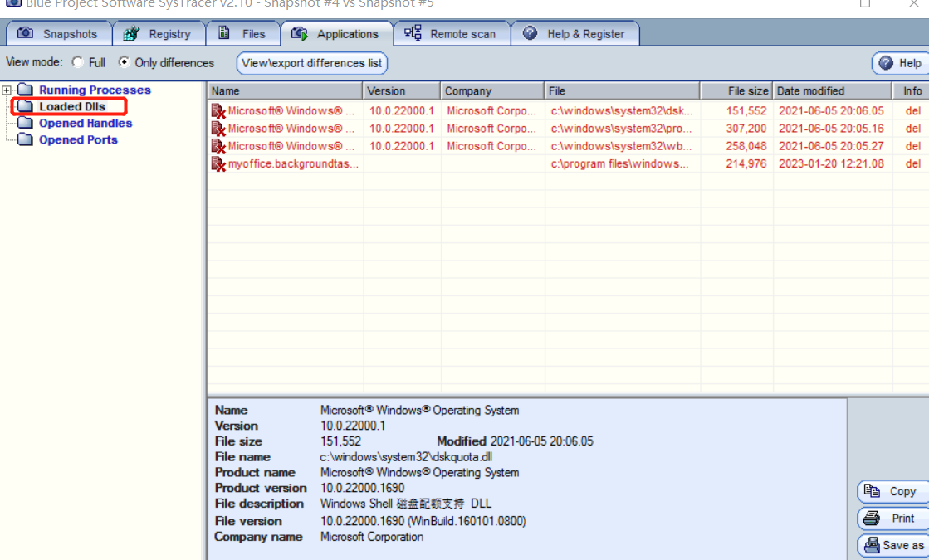Click the Files tab document icon

tap(224, 32)
